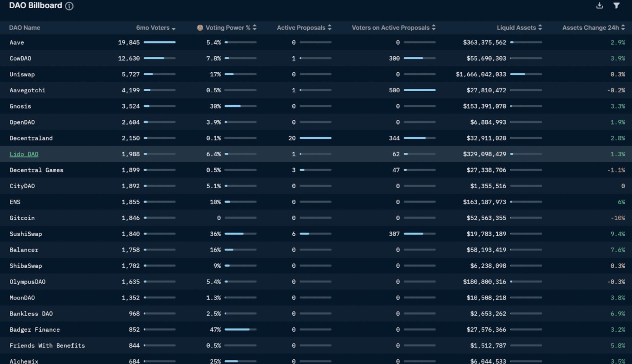The width and height of the screenshot is (632, 364).
Task: Select the CityDAO row name
Action: [22, 186]
